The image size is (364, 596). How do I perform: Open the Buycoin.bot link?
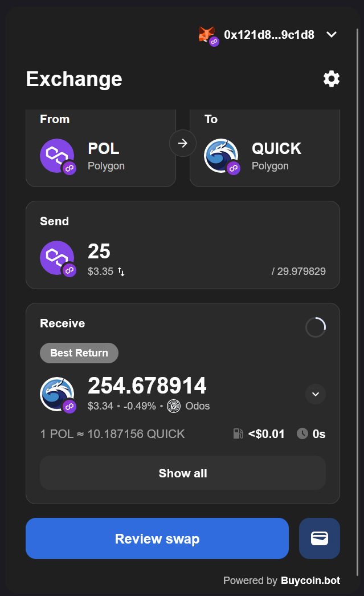coord(310,581)
